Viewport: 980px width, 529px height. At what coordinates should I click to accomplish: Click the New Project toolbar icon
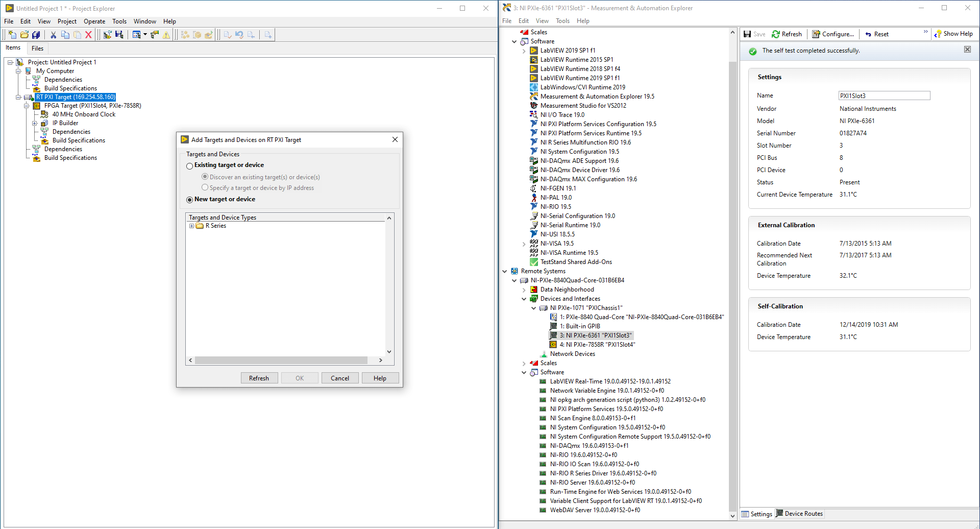click(x=12, y=35)
